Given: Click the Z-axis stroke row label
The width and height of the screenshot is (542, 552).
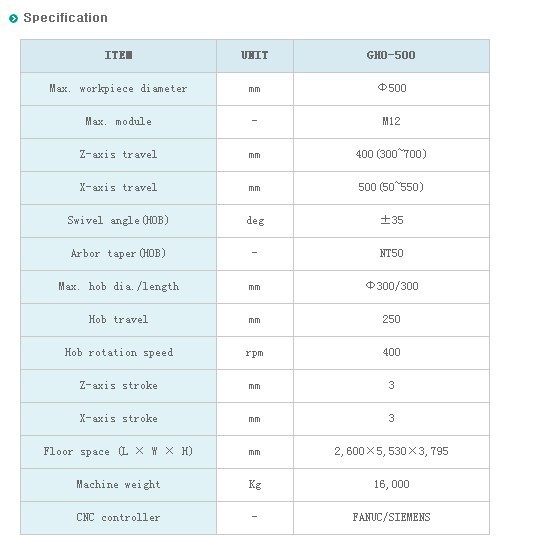Looking at the screenshot, I should coord(118,385).
